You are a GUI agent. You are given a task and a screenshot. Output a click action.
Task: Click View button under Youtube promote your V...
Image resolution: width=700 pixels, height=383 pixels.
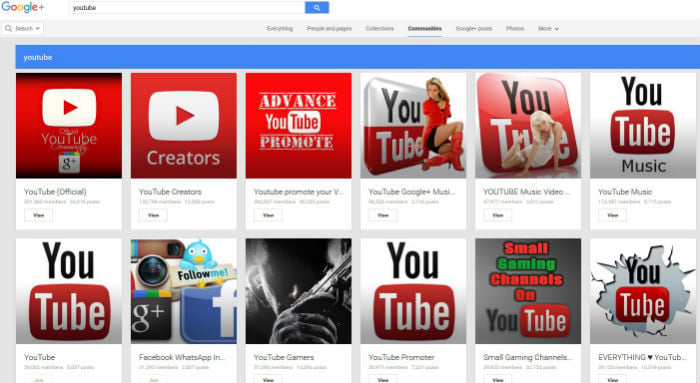(268, 215)
